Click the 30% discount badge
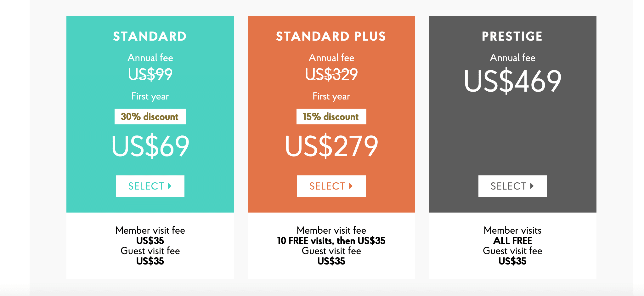 [x=150, y=117]
